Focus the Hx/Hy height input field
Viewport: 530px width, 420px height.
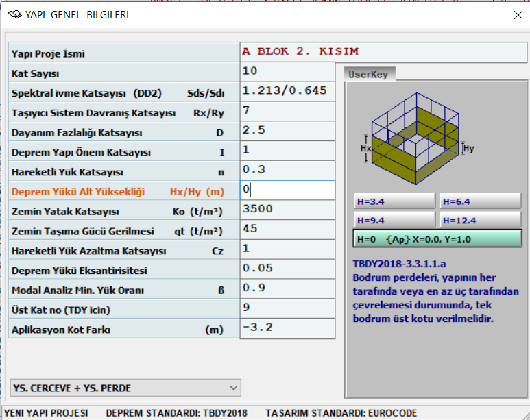[x=287, y=190]
